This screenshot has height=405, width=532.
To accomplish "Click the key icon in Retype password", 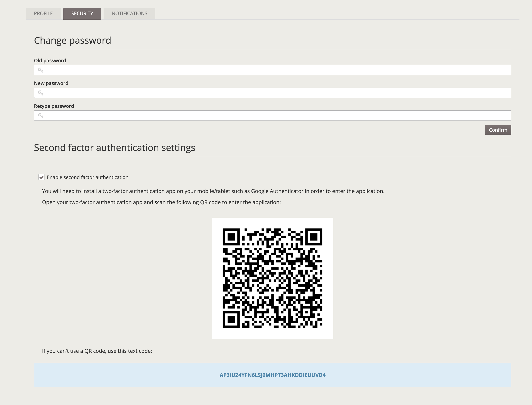I will (41, 116).
